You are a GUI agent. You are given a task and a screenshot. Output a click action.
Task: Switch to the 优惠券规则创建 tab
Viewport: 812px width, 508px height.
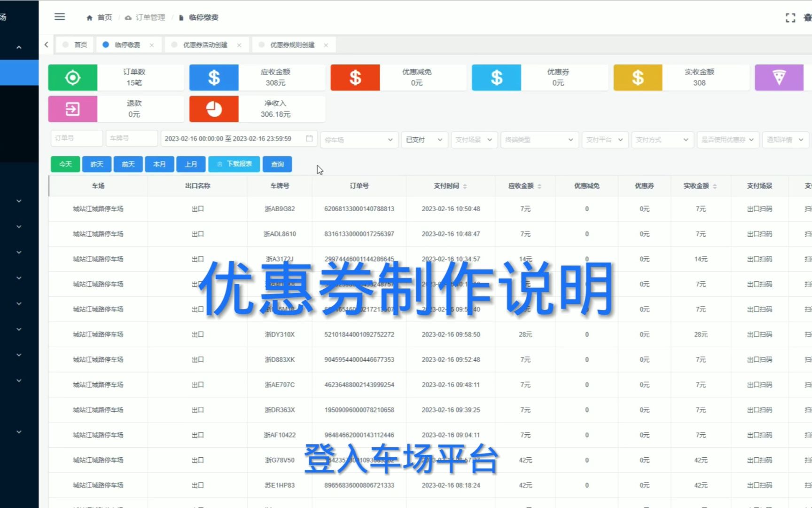[x=293, y=45]
